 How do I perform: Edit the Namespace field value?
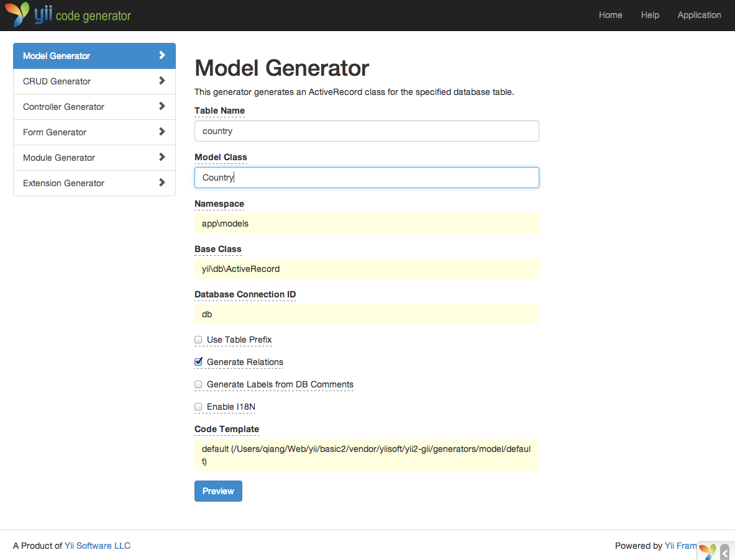[x=366, y=224]
